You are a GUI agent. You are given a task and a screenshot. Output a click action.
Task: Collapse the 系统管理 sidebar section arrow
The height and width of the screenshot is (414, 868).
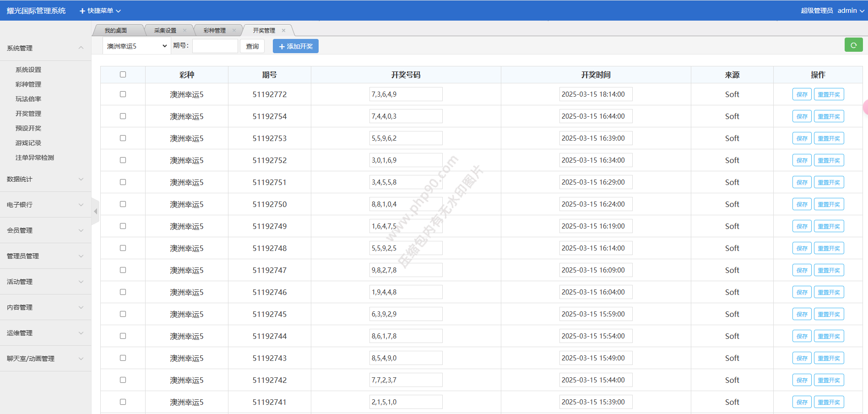click(81, 48)
